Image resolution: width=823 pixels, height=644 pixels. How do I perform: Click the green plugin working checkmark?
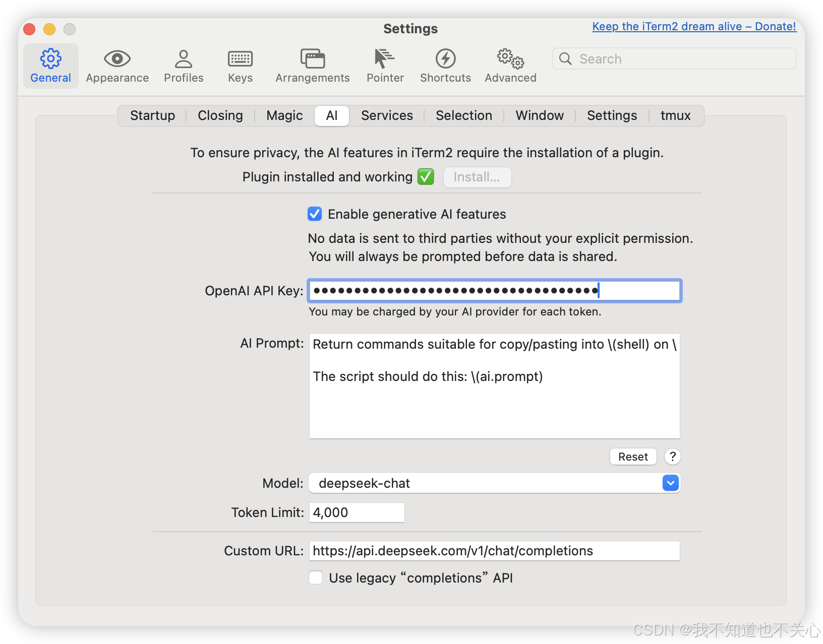tap(426, 177)
